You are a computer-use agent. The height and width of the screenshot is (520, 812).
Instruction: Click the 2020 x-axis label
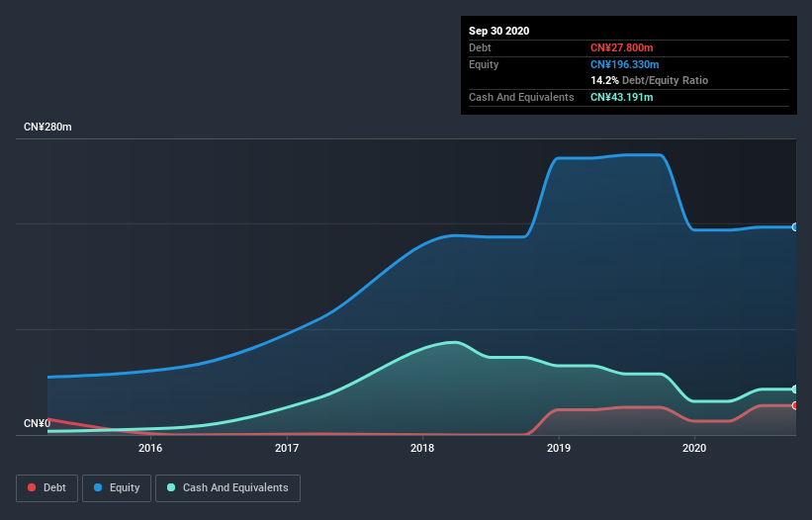pyautogui.click(x=694, y=448)
